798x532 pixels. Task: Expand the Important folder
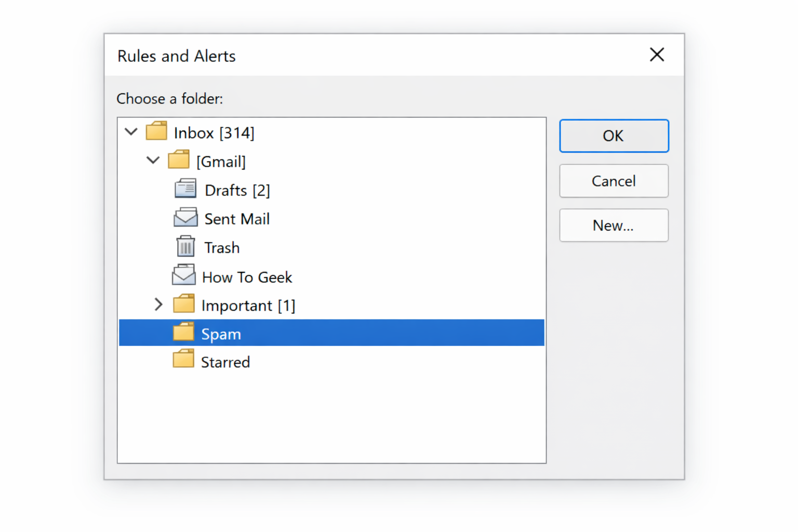(158, 304)
